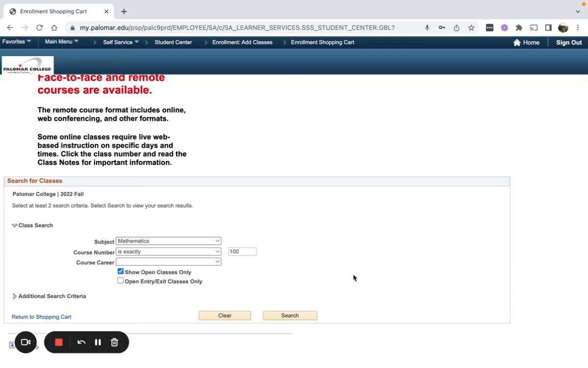Click the purple burst extension icon
The width and height of the screenshot is (588, 368).
tap(504, 28)
